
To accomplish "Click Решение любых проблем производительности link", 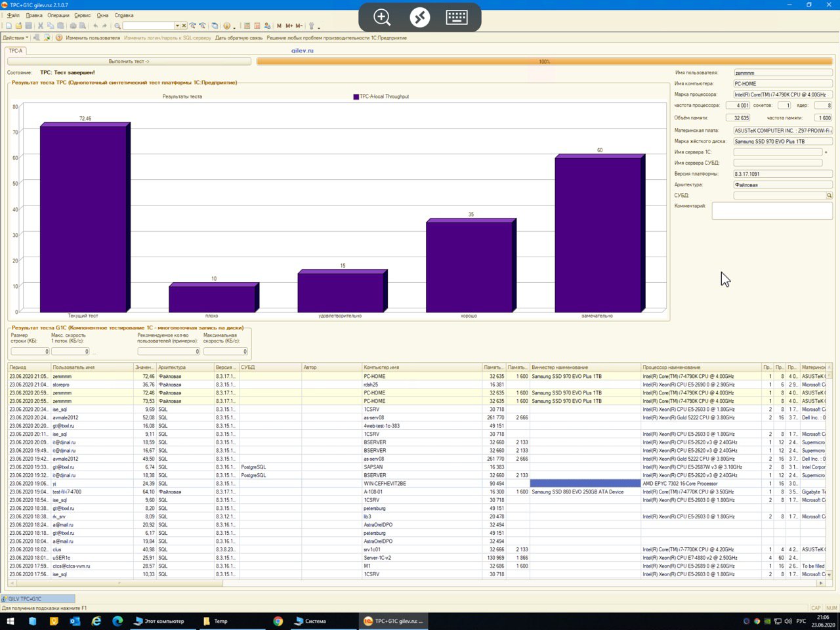I will [337, 37].
